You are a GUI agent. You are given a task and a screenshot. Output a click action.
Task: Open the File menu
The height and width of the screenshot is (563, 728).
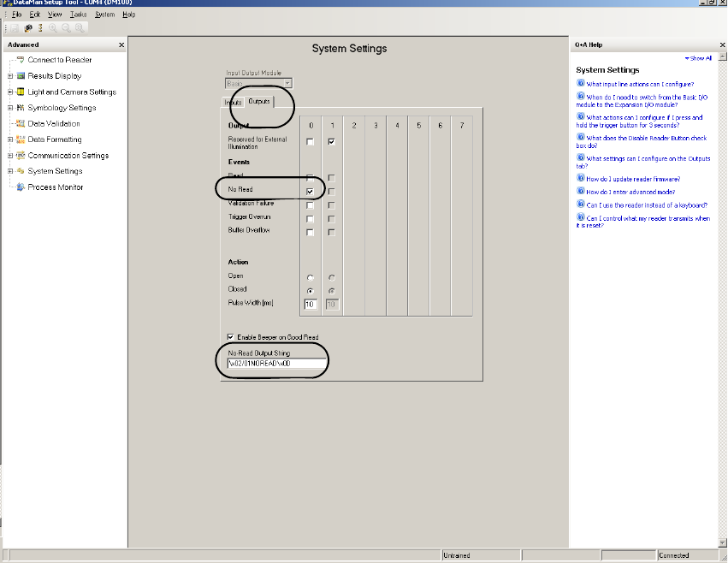coord(17,15)
